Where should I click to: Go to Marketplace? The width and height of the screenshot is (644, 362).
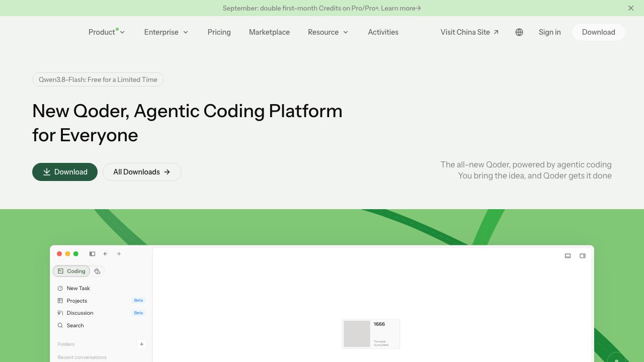click(x=269, y=32)
